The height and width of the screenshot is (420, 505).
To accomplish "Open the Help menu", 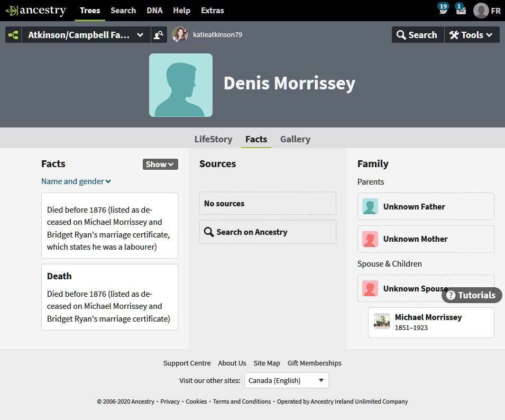I will tap(182, 11).
